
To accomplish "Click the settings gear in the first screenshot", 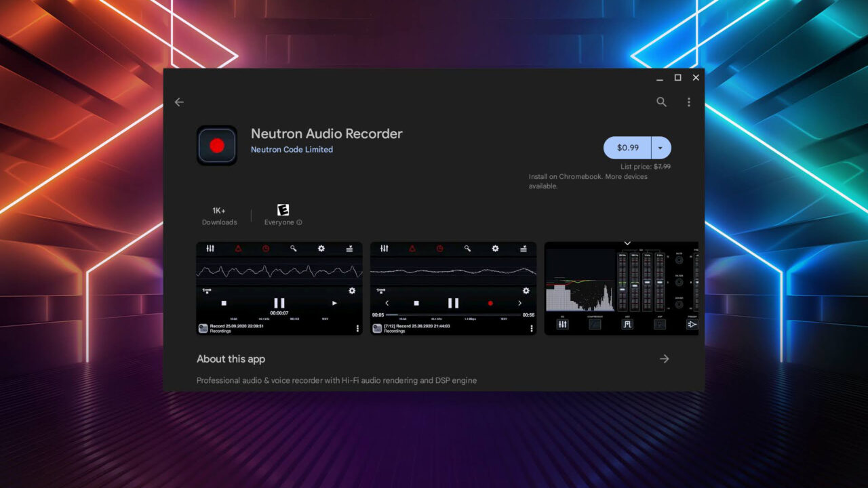I will point(321,249).
